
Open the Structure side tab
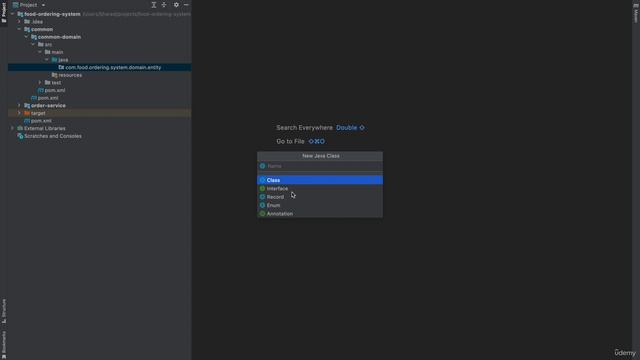pos(4,311)
